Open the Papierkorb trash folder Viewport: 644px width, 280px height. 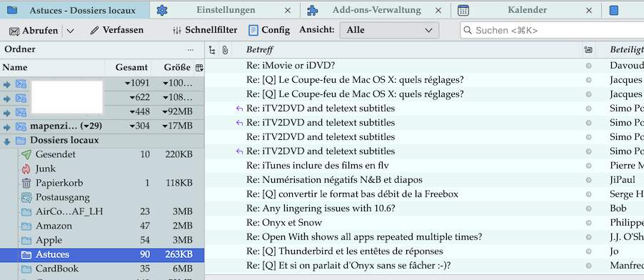pos(102,183)
